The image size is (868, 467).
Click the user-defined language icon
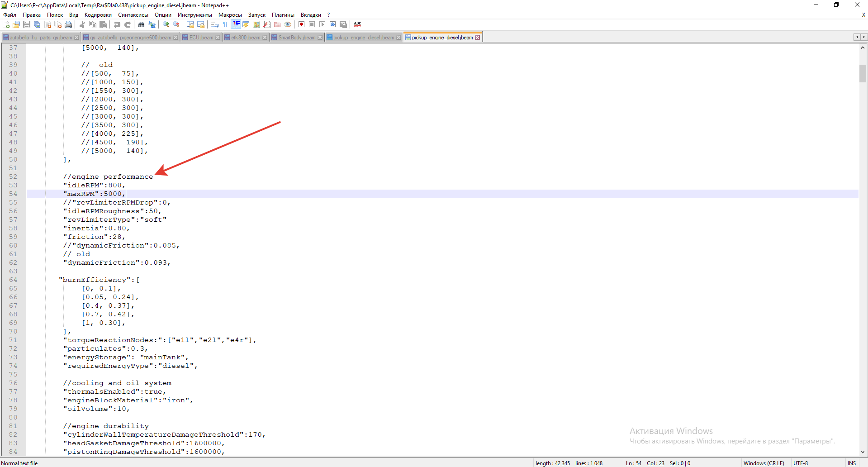[x=246, y=24]
